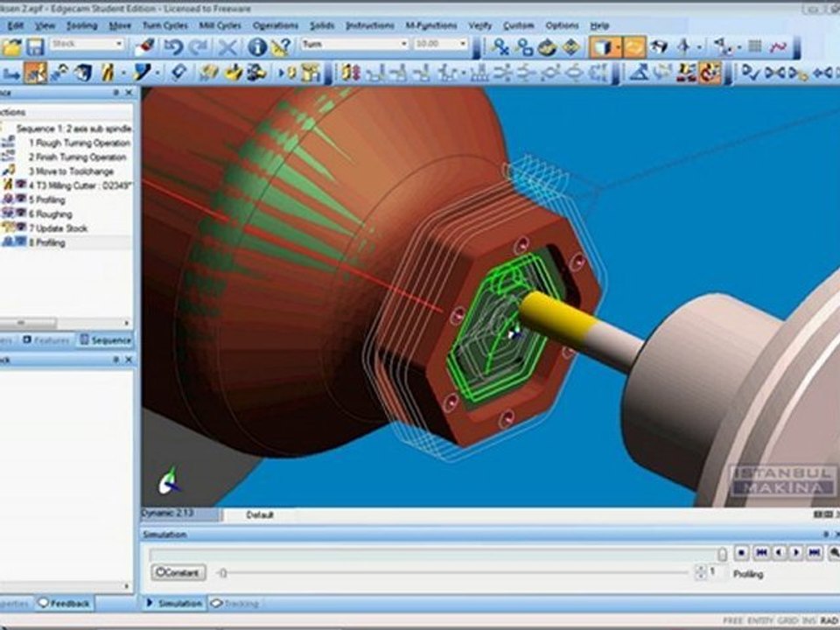840x630 pixels.
Task: Open the Mill Cycles menu
Action: coord(220,25)
